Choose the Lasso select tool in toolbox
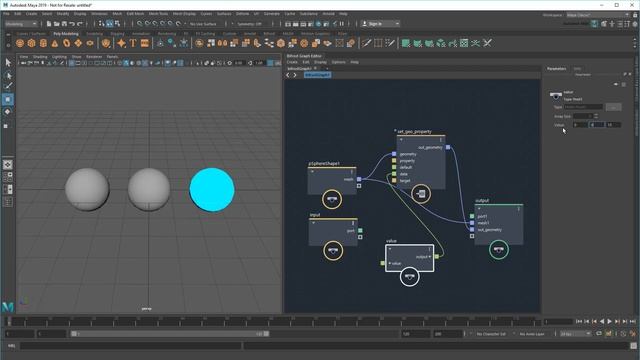Screen dimensions: 640x360 (x=8, y=75)
